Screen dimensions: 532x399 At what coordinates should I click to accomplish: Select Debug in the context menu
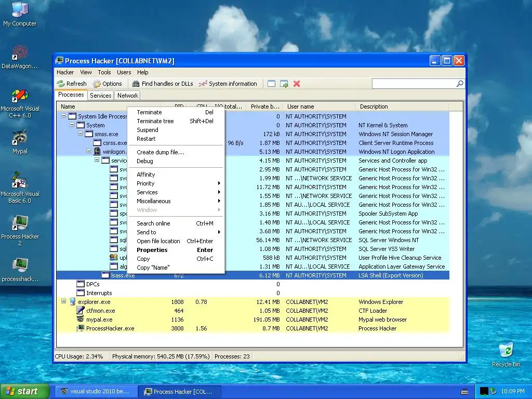176,161
